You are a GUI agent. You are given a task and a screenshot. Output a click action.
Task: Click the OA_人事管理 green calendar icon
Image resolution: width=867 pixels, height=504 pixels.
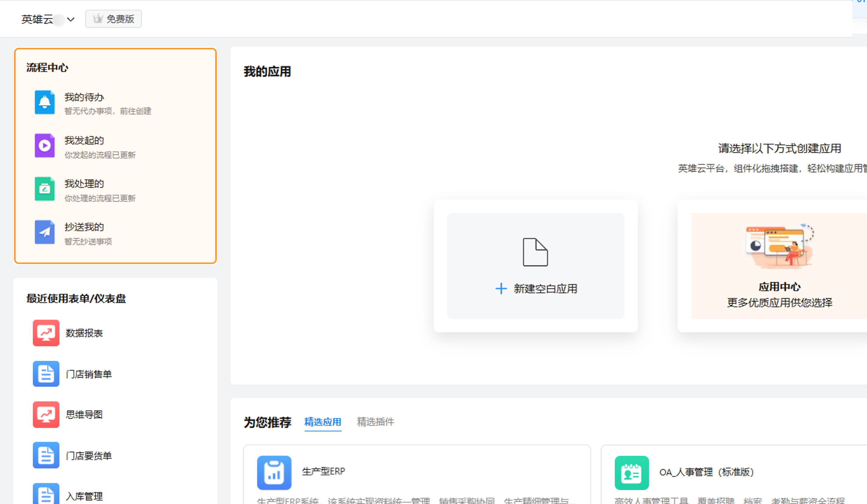[631, 473]
